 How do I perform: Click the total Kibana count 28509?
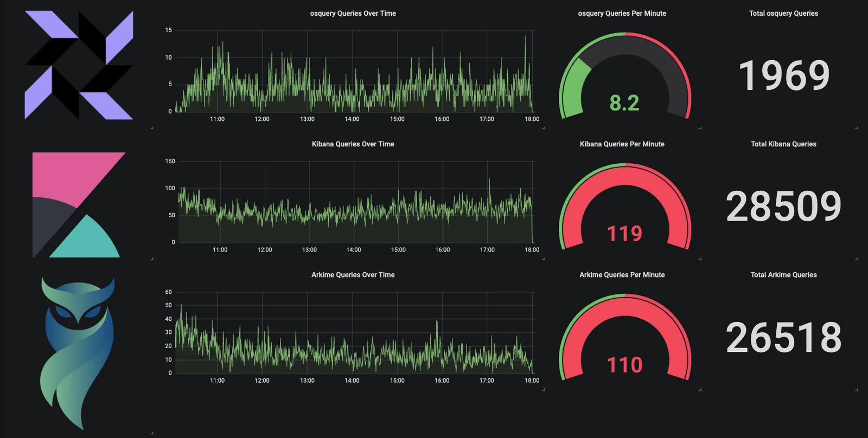[784, 207]
